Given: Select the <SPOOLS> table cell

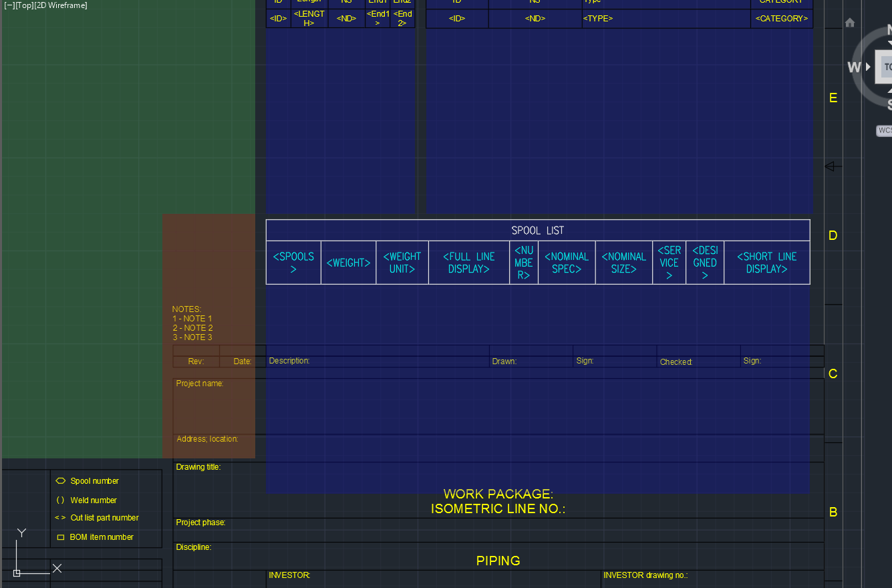Looking at the screenshot, I should point(293,263).
